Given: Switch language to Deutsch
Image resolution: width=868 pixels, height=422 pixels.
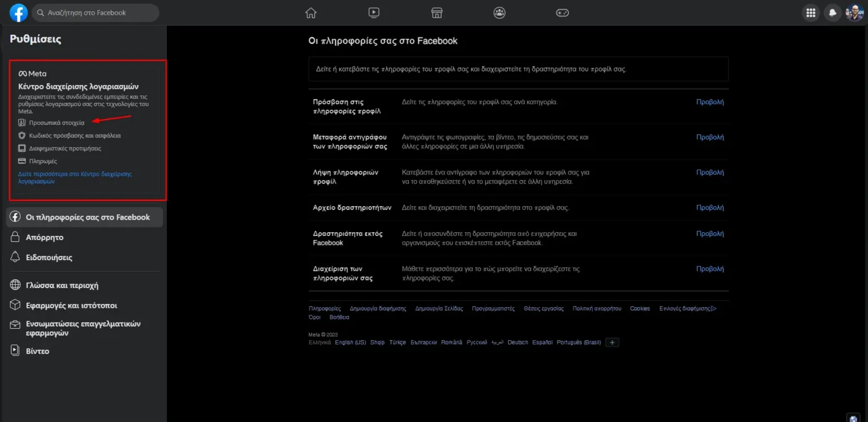Looking at the screenshot, I should point(518,343).
